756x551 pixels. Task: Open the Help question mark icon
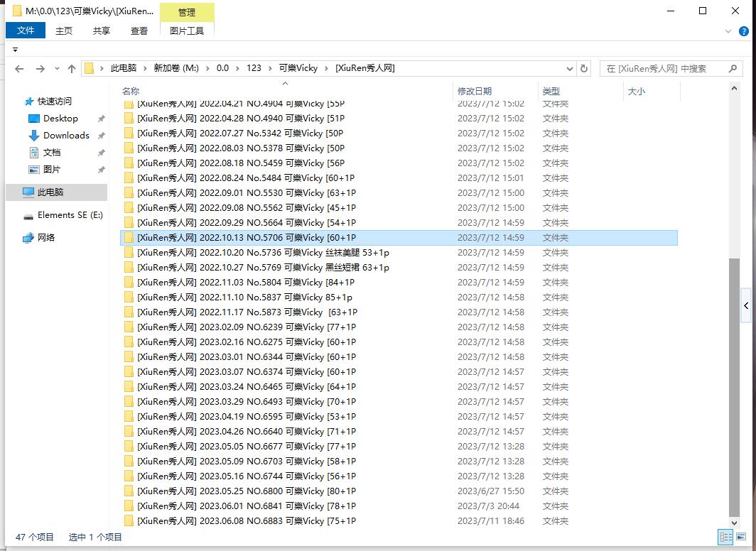[745, 31]
